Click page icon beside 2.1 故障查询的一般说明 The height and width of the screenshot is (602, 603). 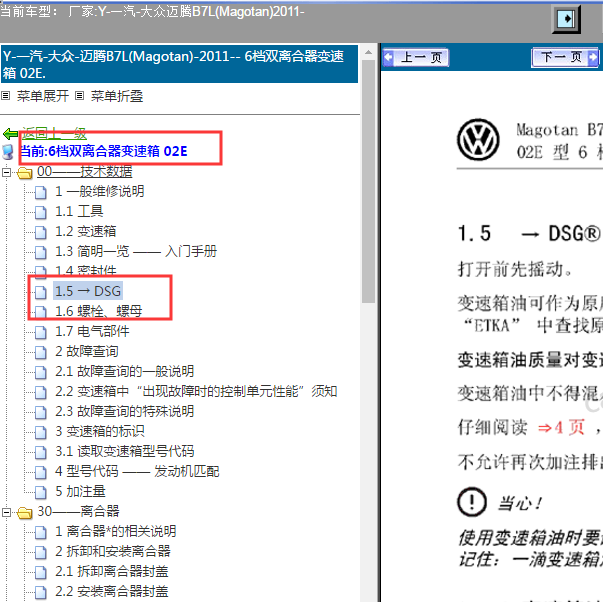click(x=41, y=372)
